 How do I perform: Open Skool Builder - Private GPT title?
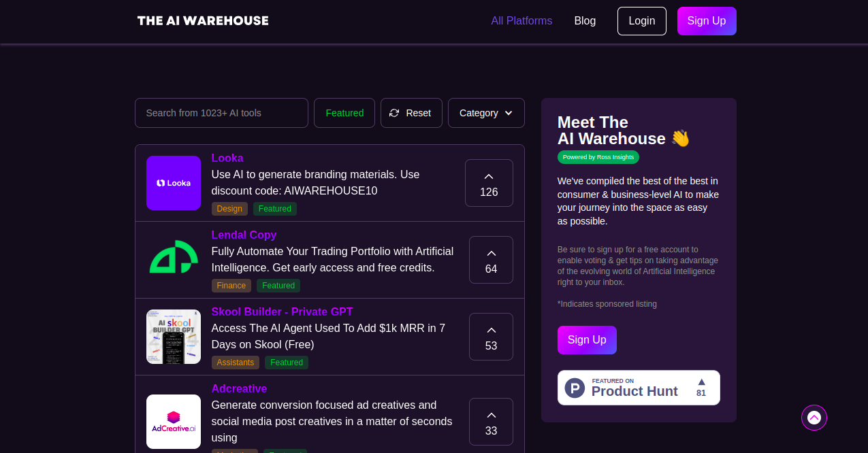pos(283,312)
